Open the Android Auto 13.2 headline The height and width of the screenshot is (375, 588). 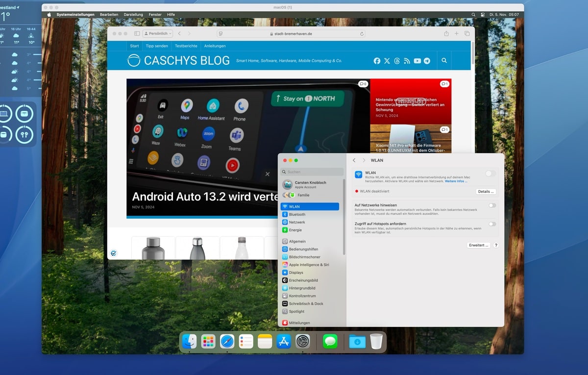point(205,197)
